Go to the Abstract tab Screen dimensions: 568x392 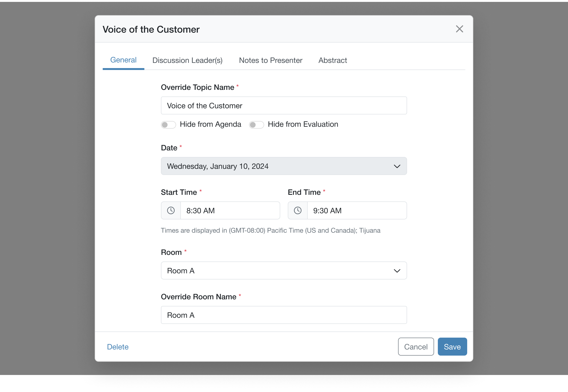pyautogui.click(x=333, y=61)
